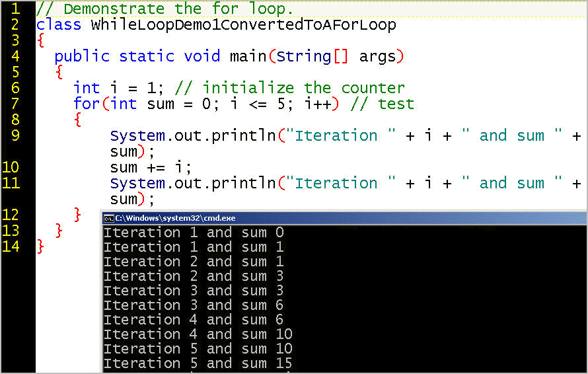Click the title text C:\Windows\system32\cmd.exe
Screen dimensions: 588x374
175,218
